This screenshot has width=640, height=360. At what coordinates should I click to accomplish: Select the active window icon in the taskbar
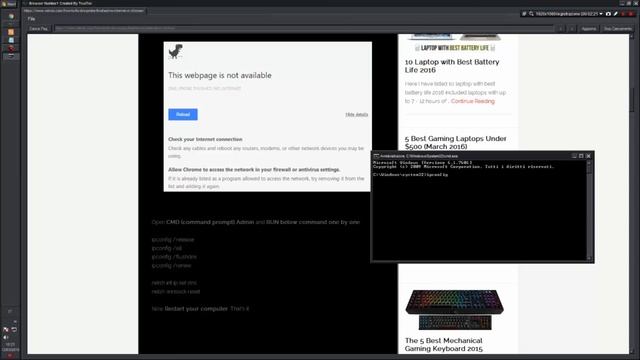tap(11, 56)
